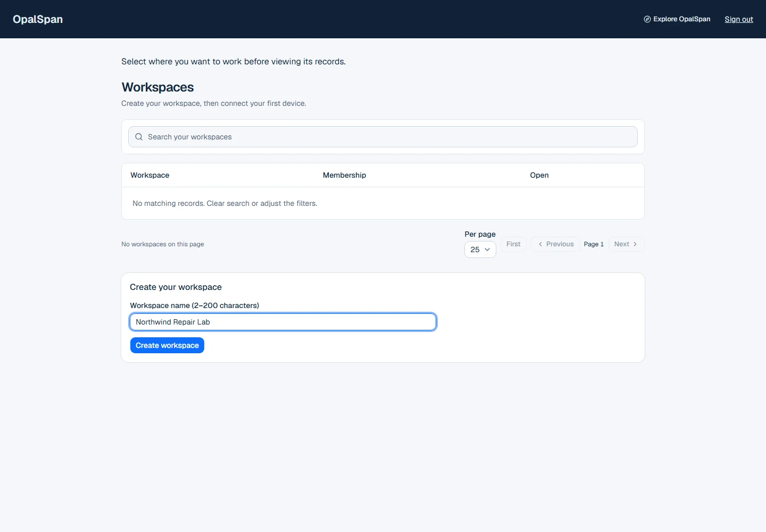
Task: Click the Workspaces heading
Action: click(158, 87)
